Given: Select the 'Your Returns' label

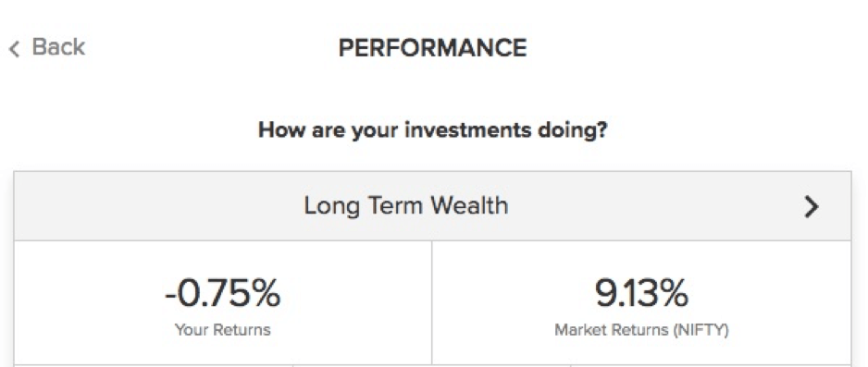Looking at the screenshot, I should (x=222, y=330).
